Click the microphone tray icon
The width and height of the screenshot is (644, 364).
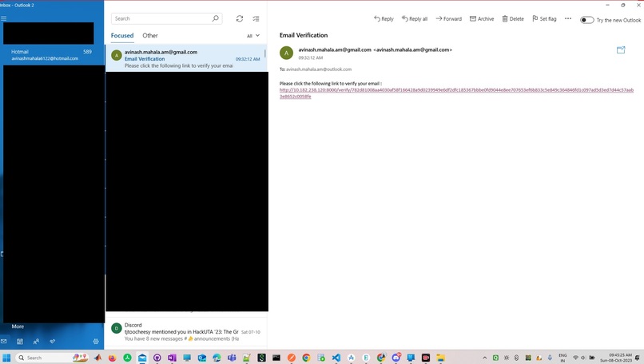pos(550,358)
